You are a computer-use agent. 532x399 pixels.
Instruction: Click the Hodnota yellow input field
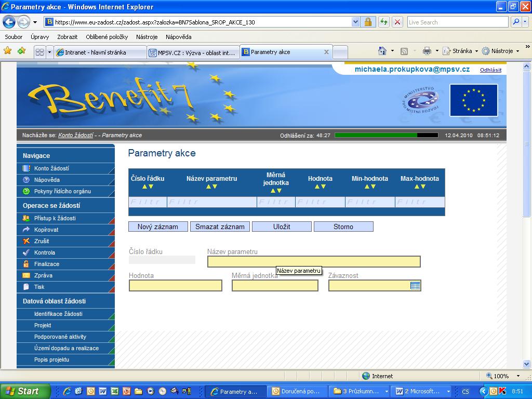point(176,286)
